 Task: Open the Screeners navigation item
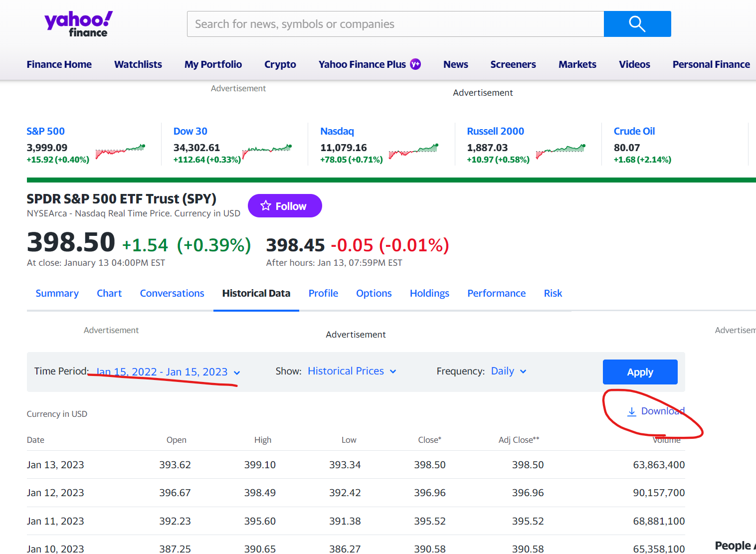pos(513,64)
